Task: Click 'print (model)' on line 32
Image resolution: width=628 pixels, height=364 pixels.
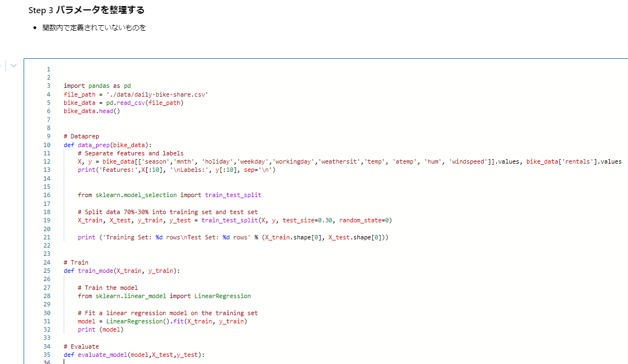Action: click(x=100, y=329)
